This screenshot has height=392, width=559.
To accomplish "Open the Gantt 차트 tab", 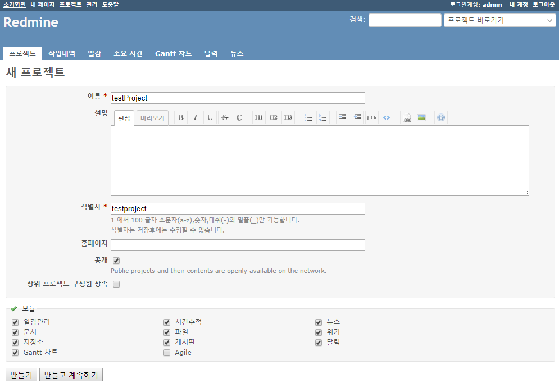I will [173, 53].
